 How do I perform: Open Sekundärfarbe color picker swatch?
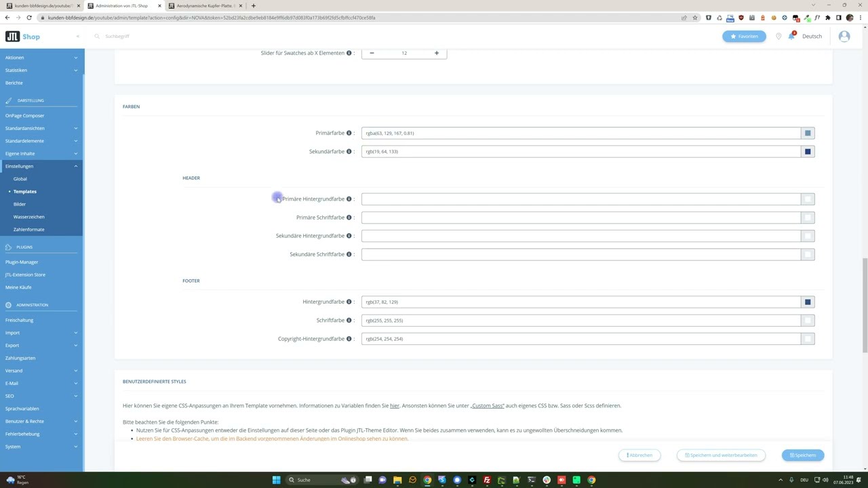[808, 151]
